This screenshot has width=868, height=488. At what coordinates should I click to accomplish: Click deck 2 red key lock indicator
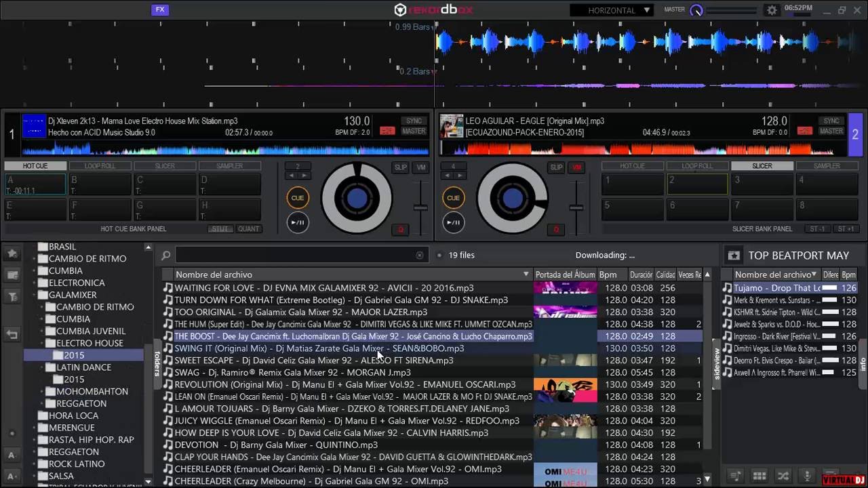[x=805, y=131]
